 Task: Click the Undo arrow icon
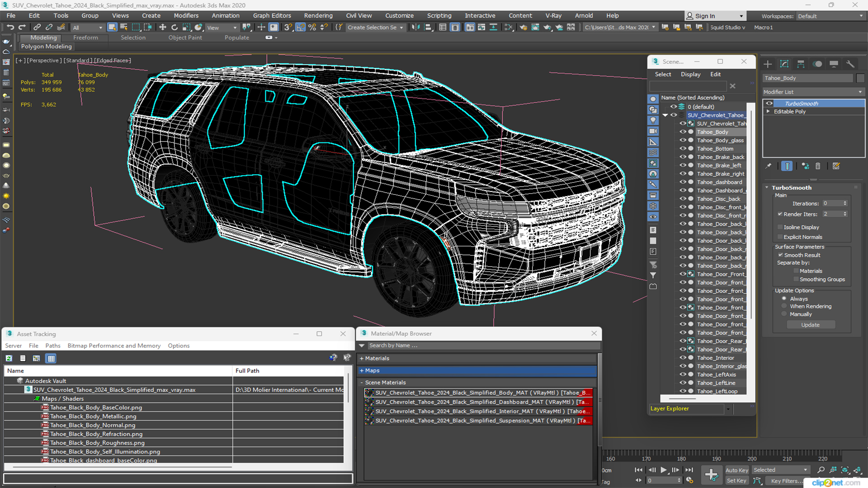pos(10,28)
